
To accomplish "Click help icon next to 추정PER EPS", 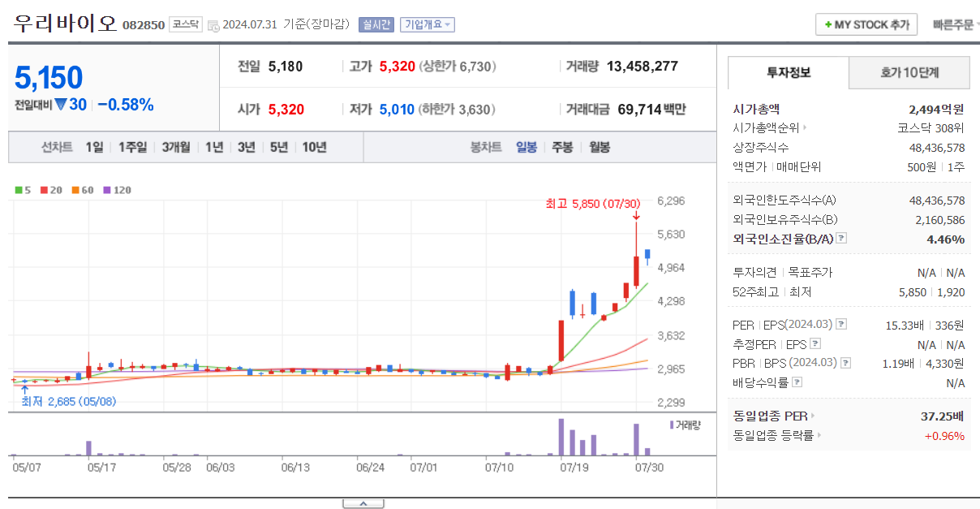I will pos(815,343).
